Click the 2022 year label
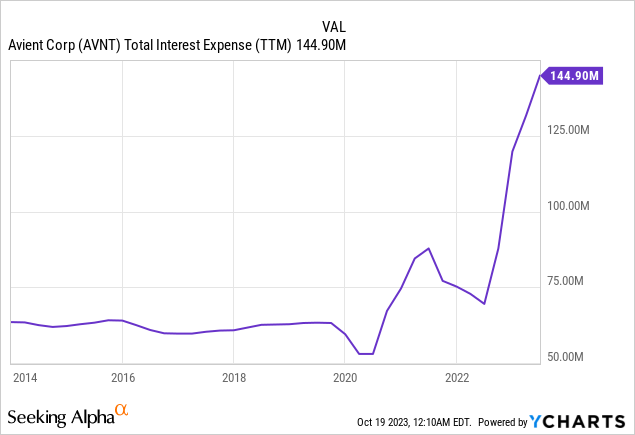 coord(456,377)
